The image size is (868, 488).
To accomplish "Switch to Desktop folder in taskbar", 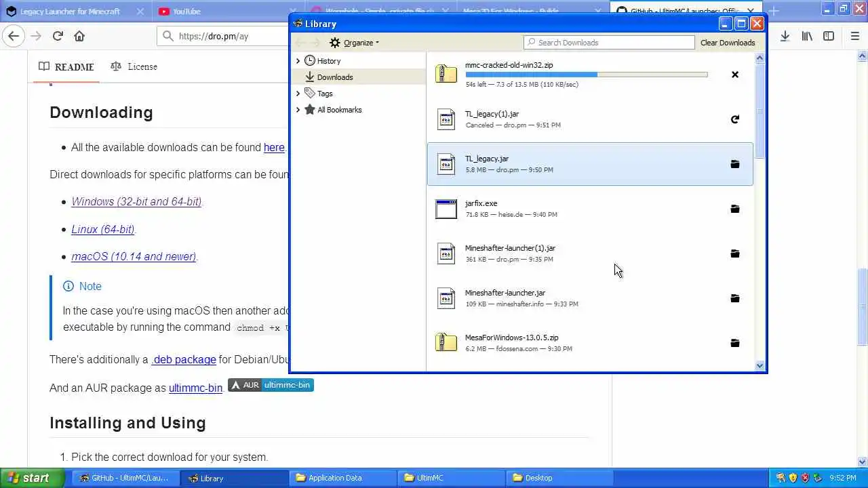I will pyautogui.click(x=559, y=478).
